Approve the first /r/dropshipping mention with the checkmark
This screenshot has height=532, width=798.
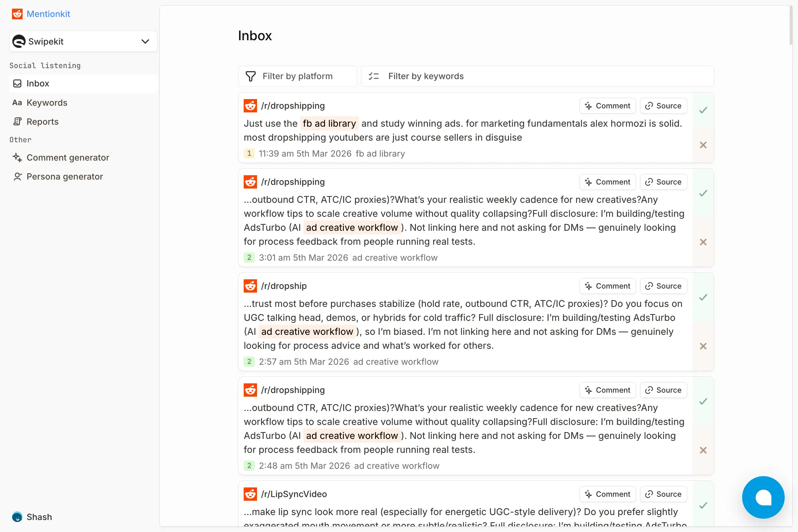click(703, 110)
